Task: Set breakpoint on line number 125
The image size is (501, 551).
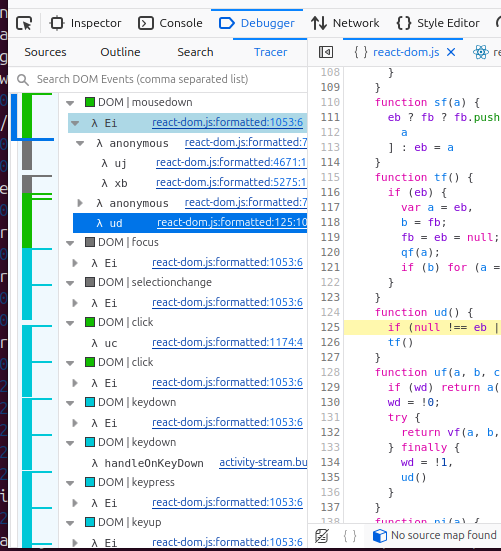Action: click(330, 327)
